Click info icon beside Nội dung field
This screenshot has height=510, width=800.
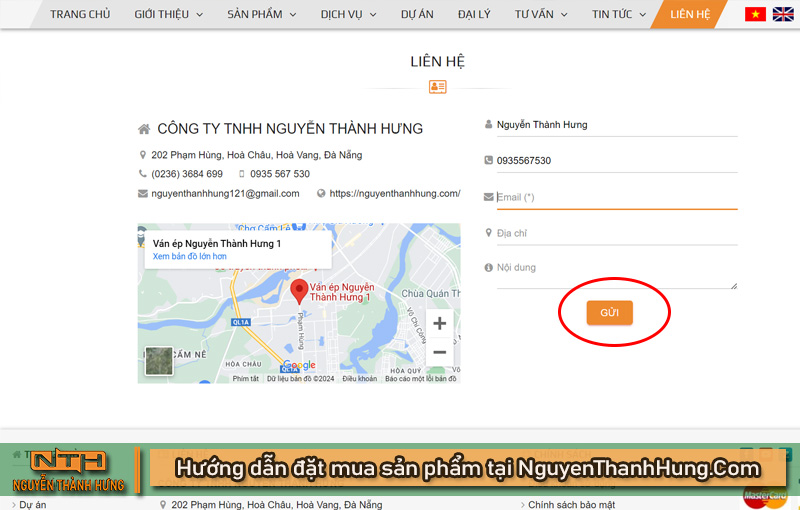(x=488, y=267)
